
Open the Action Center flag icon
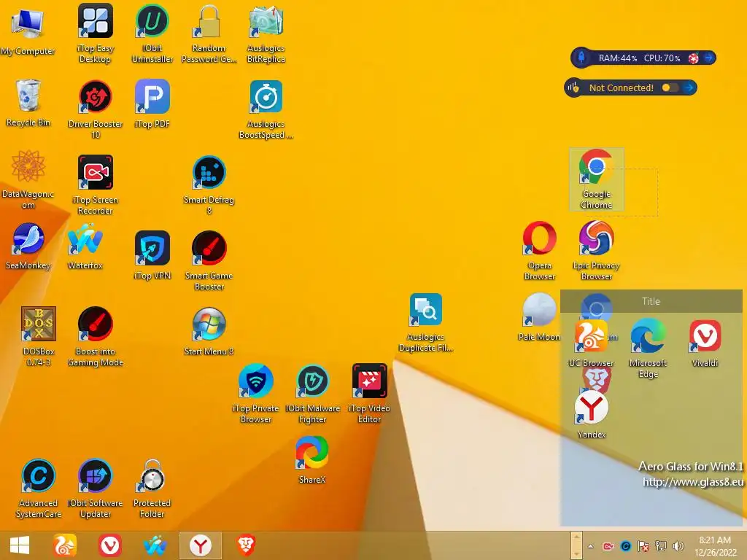click(x=643, y=546)
